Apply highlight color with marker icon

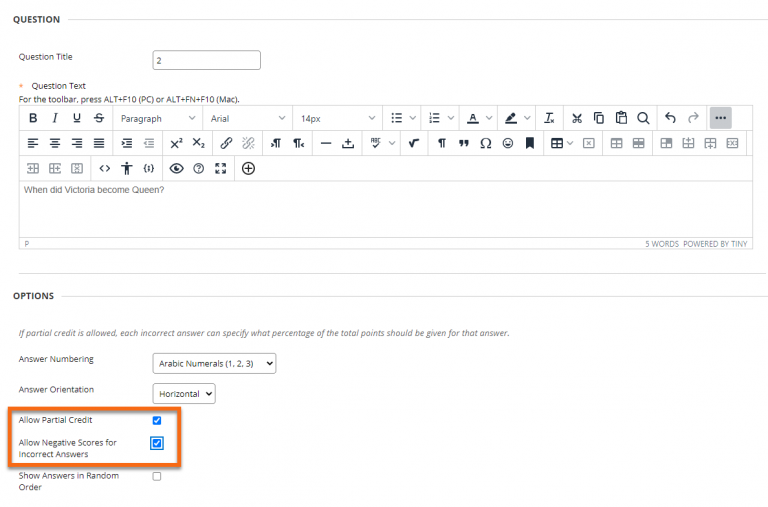point(510,118)
